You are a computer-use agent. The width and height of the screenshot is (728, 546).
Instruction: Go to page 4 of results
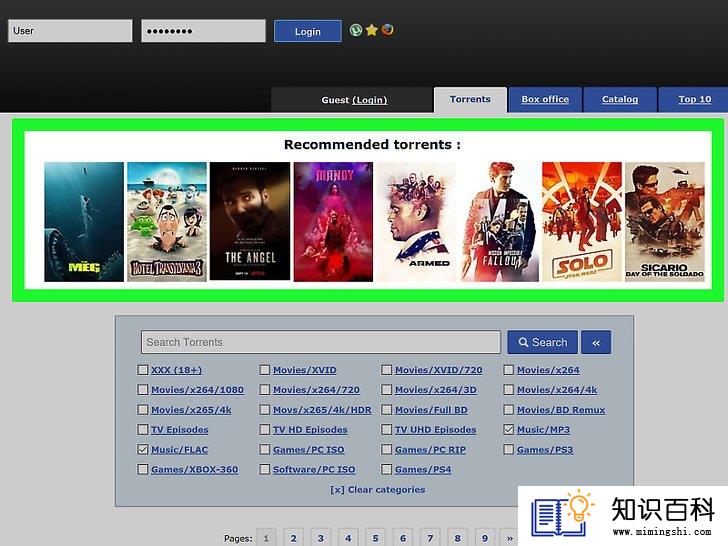[348, 538]
